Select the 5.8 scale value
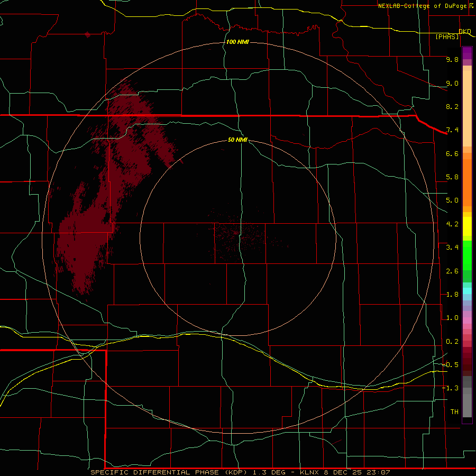 (452, 177)
